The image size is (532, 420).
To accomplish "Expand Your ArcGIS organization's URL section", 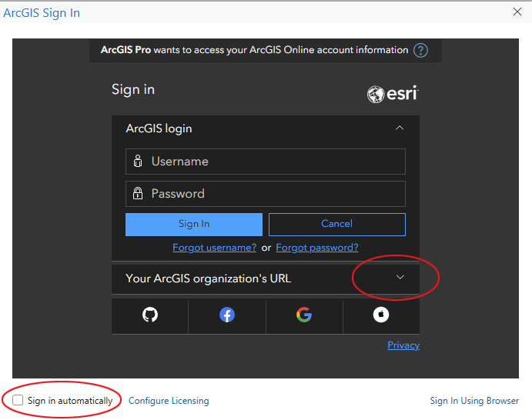I will click(x=400, y=277).
